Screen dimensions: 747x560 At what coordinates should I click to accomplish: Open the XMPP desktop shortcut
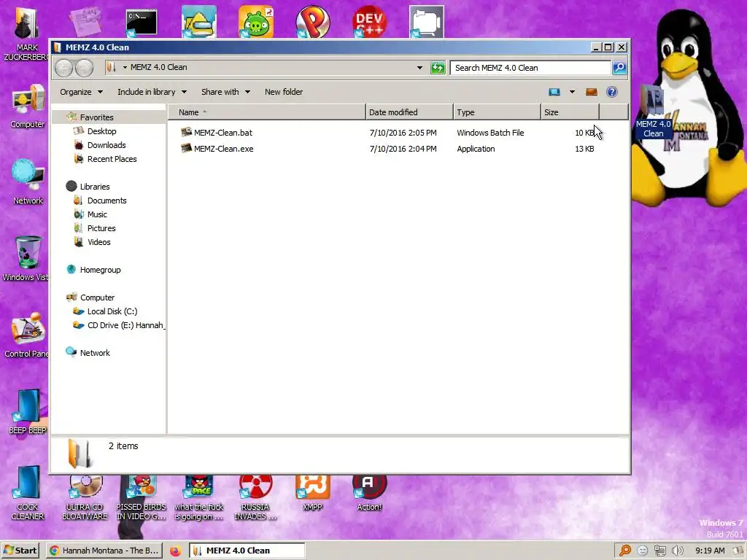(312, 494)
